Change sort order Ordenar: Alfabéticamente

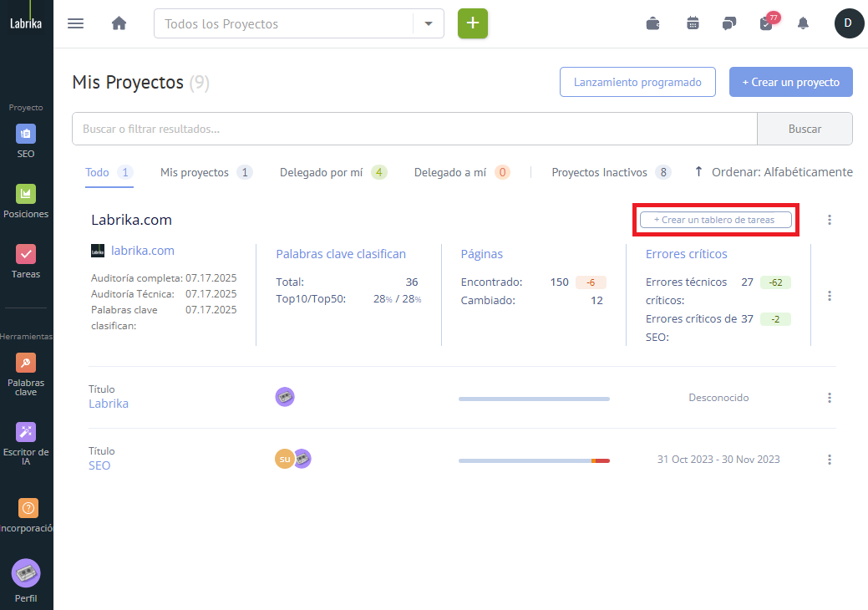(x=774, y=172)
